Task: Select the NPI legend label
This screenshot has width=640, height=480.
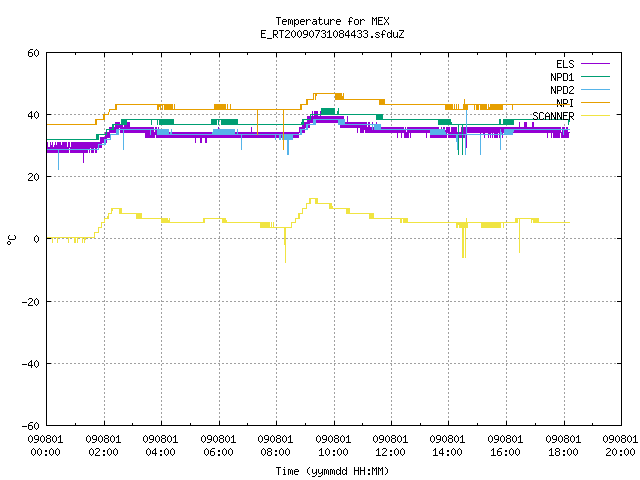Action: pyautogui.click(x=565, y=103)
